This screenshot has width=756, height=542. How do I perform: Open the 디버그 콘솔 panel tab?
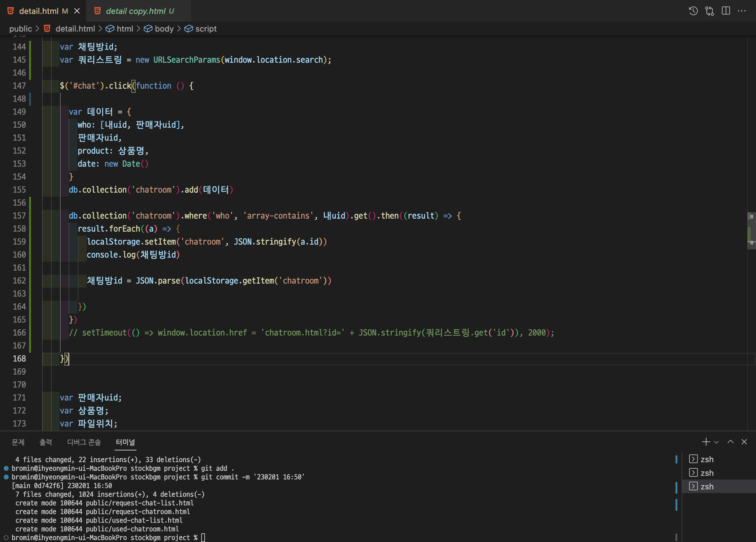point(84,442)
